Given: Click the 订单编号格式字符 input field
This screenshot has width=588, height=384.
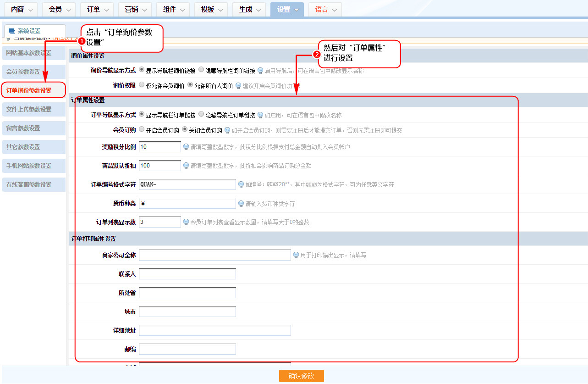Looking at the screenshot, I should click(187, 184).
